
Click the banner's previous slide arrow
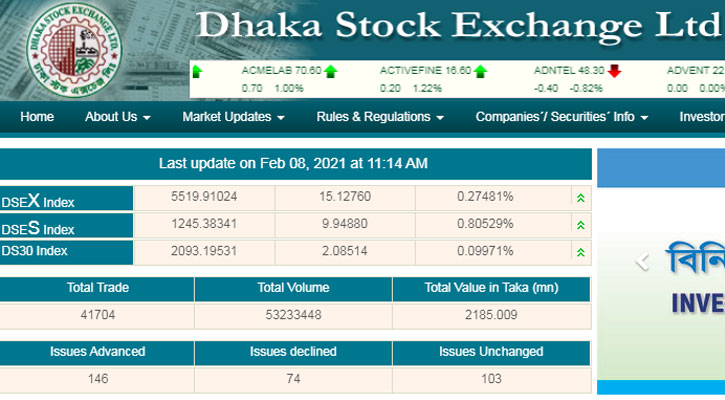[x=643, y=262]
